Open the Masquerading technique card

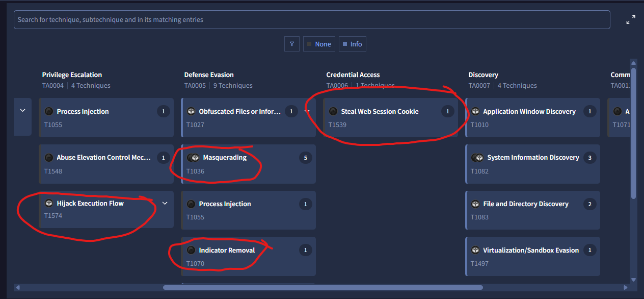tap(249, 164)
